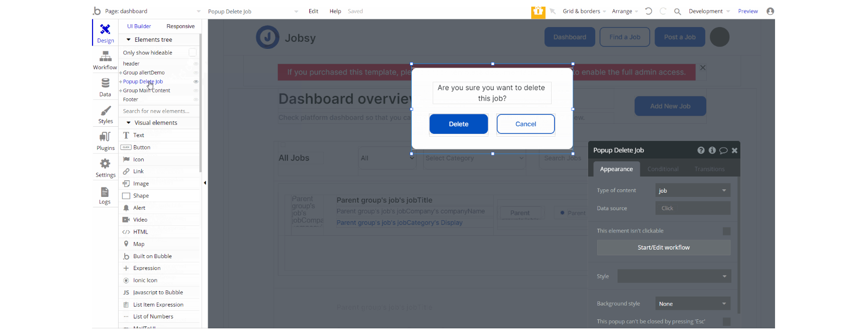Click the Preview link
This screenshot has width=868, height=335.
748,11
